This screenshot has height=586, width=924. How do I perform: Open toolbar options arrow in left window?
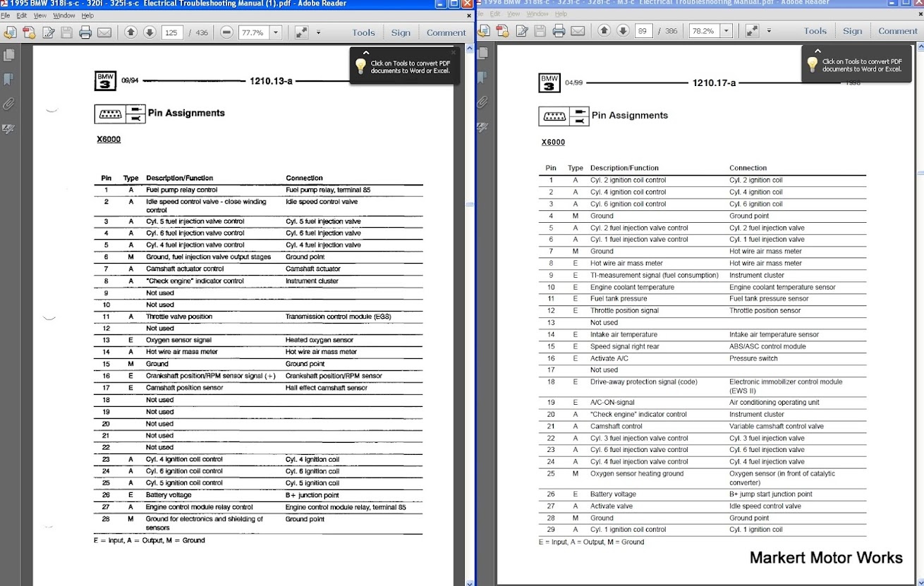coord(318,32)
